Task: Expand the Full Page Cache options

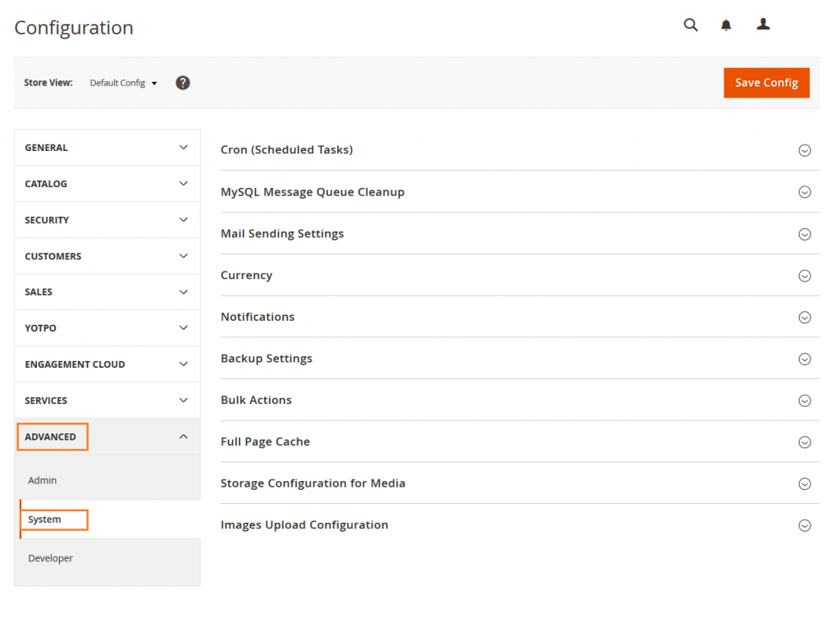Action: tap(805, 442)
